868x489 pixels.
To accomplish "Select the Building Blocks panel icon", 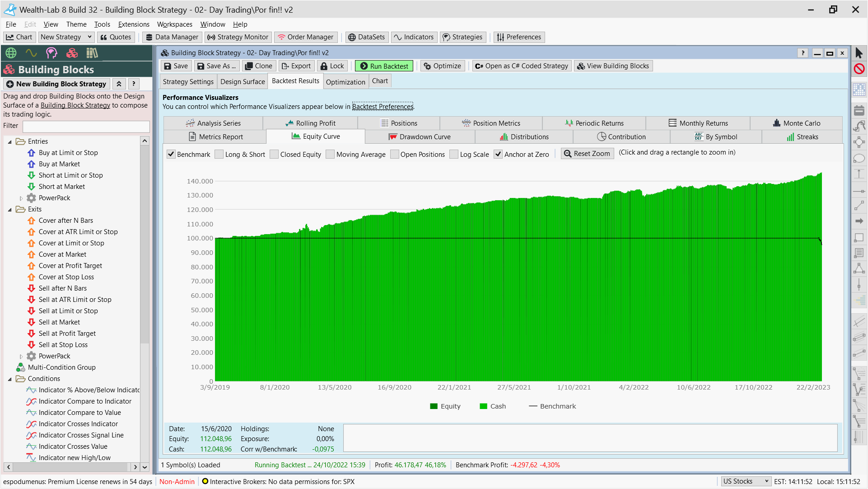I will coord(72,53).
